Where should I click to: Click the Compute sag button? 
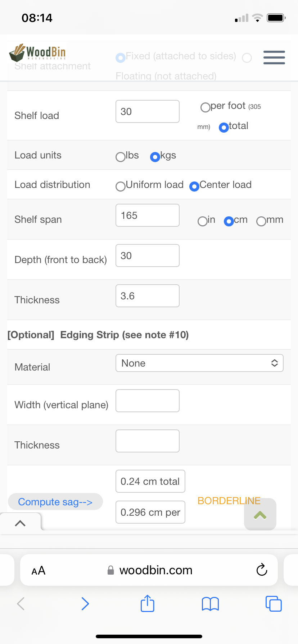[x=55, y=502]
